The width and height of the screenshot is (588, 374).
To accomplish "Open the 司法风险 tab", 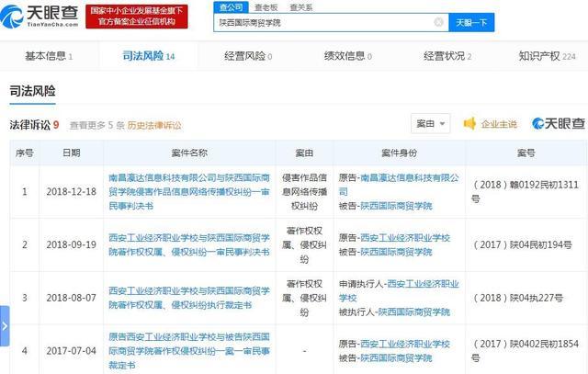I will pyautogui.click(x=149, y=56).
